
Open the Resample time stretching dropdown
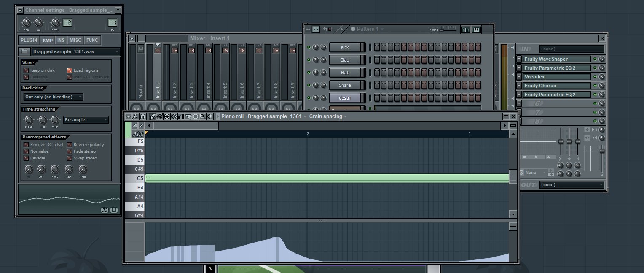click(86, 120)
